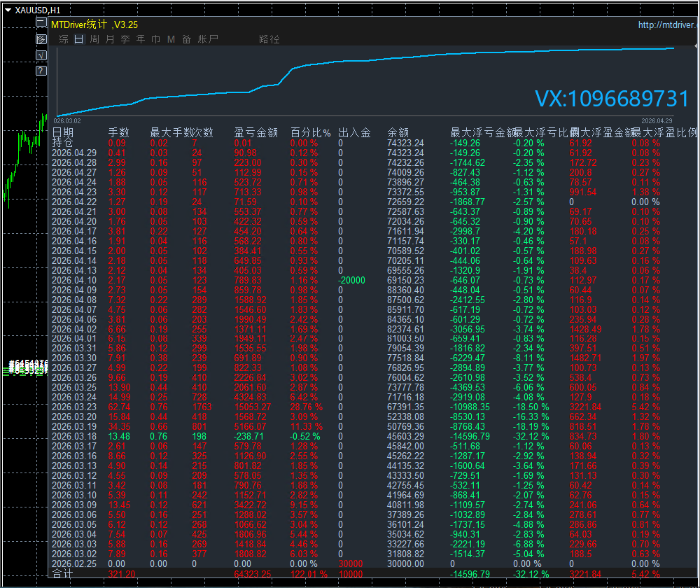This screenshot has height=588, width=700.
Task: Click the 移 move panel icon
Action: [x=41, y=39]
